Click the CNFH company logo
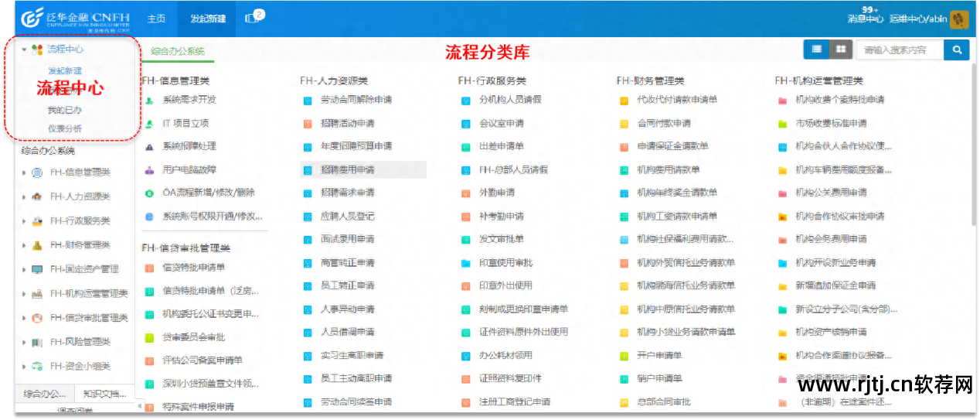The width and height of the screenshot is (980, 420). 75,18
